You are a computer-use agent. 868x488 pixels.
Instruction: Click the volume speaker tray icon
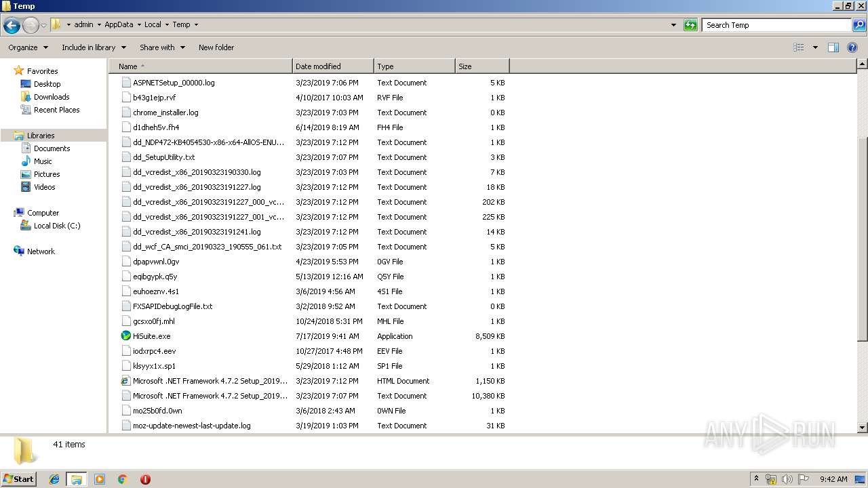(787, 479)
